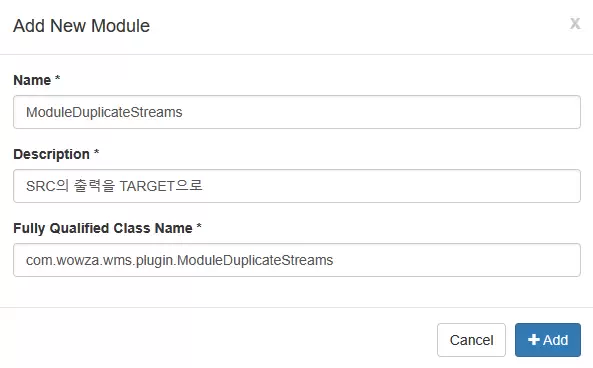
Task: Click the plus icon on Add button
Action: 534,339
